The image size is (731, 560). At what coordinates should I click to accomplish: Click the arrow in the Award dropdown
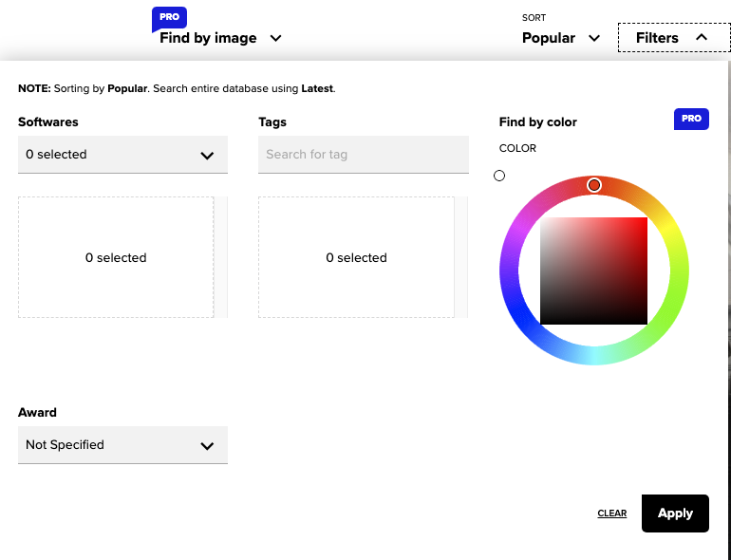(x=207, y=446)
